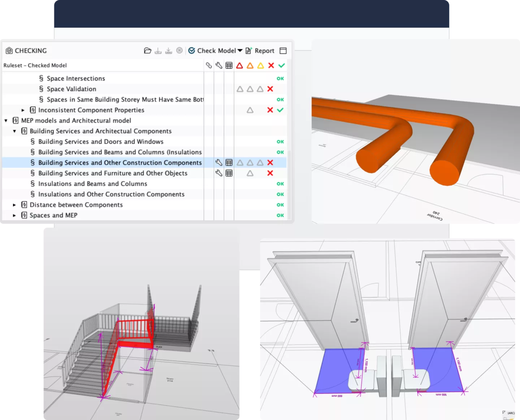
Task: Expand Spaces and MEP ruleset
Action: point(14,215)
